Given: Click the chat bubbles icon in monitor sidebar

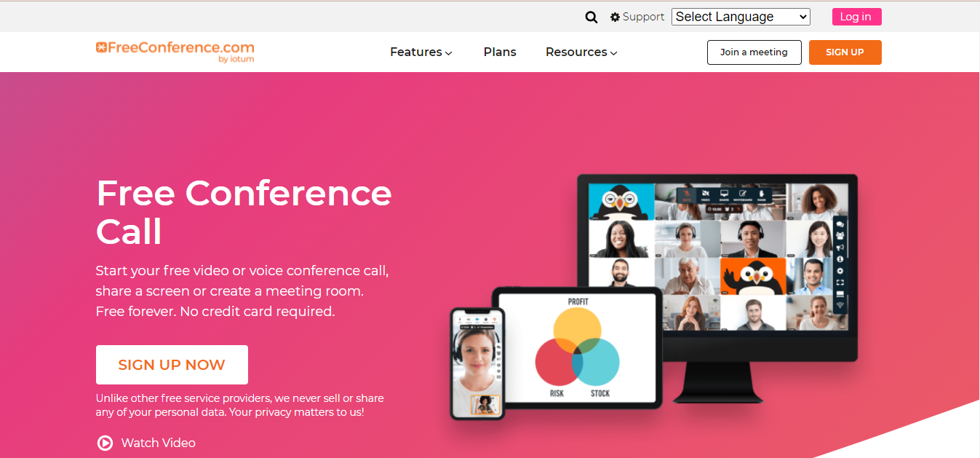Looking at the screenshot, I should coord(840,224).
